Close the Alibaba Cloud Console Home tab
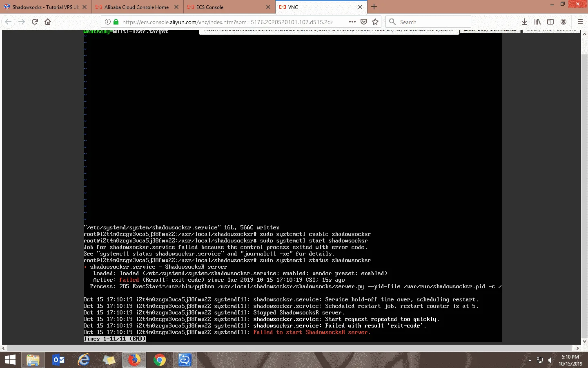 tap(176, 7)
